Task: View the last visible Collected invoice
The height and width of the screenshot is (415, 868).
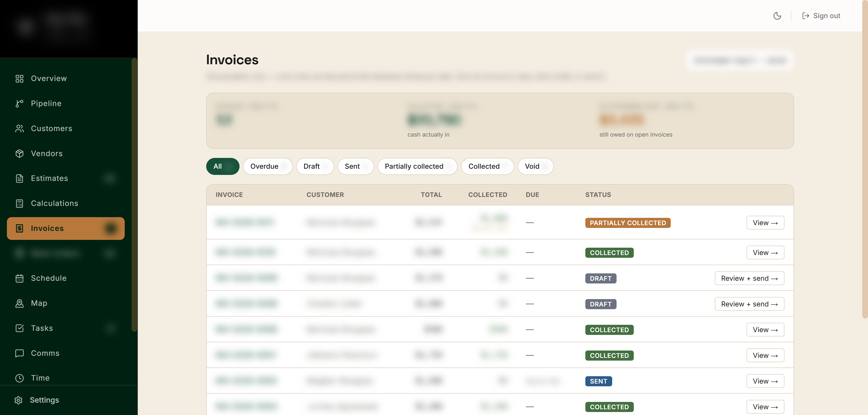Action: pos(765,407)
